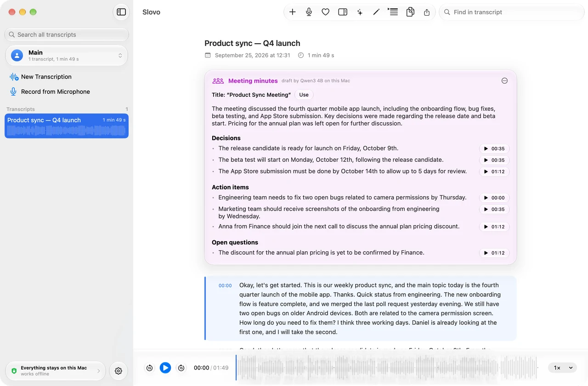Open the share export icon
Screen dimensions: 588x386
click(427, 12)
